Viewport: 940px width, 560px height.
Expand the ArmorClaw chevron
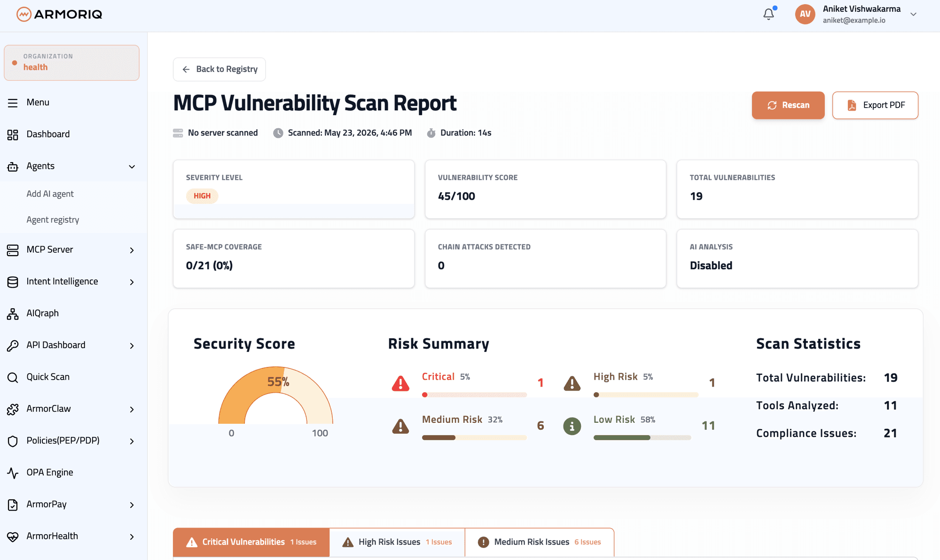point(132,409)
